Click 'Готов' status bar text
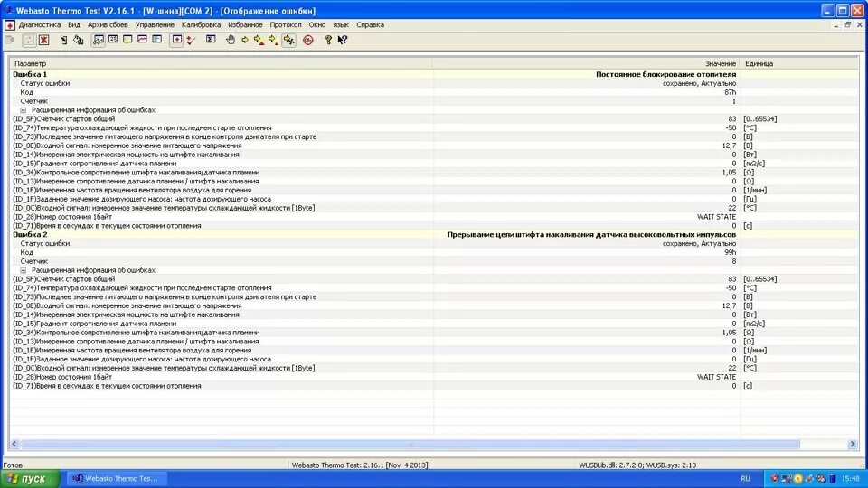This screenshot has height=488, width=868. [x=13, y=465]
